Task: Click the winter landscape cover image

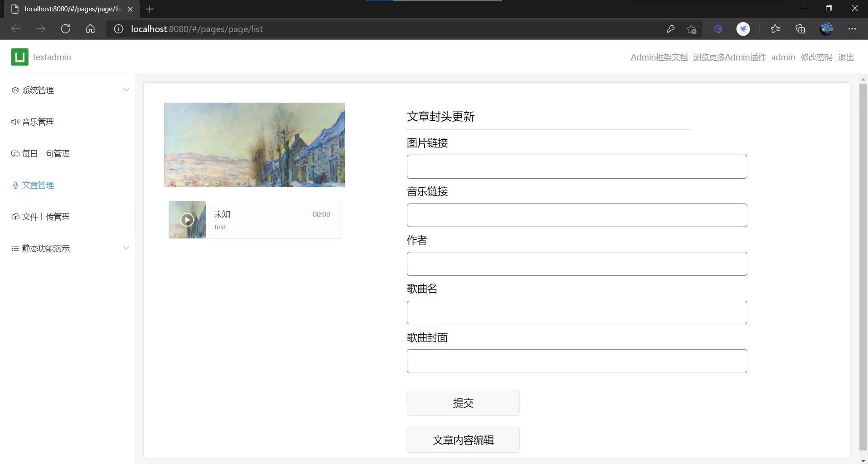Action: pyautogui.click(x=255, y=145)
